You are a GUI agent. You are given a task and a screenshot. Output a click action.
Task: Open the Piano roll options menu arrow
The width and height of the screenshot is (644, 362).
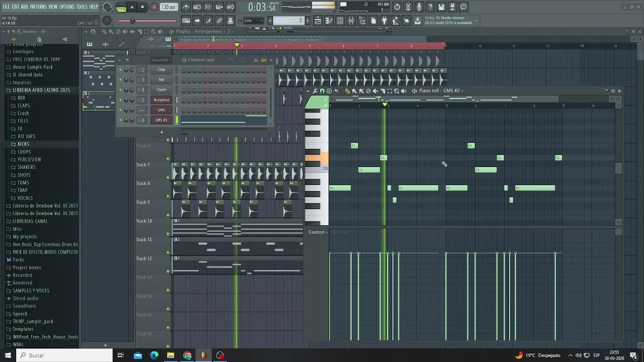308,91
